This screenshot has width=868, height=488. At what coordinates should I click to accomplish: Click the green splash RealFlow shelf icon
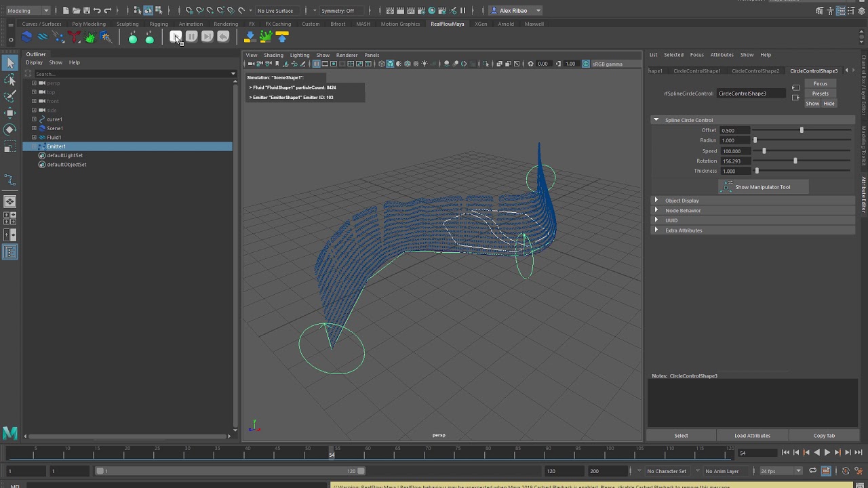(x=90, y=37)
